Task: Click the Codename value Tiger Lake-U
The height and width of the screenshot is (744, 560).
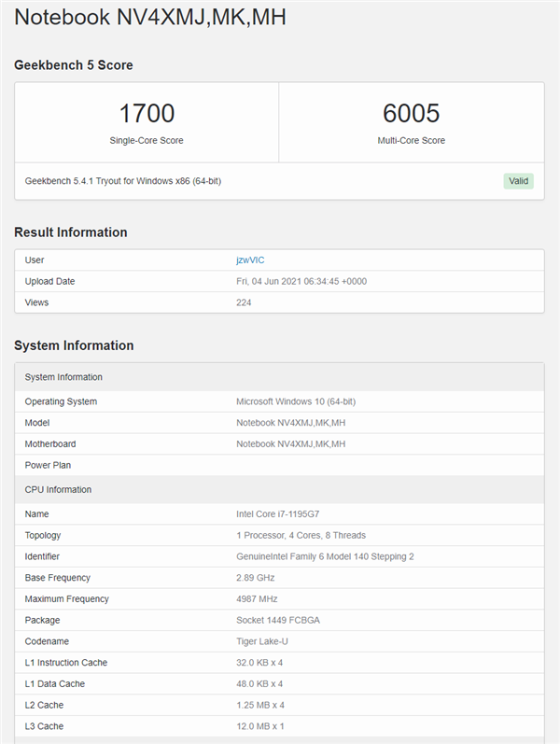Action: [x=262, y=641]
